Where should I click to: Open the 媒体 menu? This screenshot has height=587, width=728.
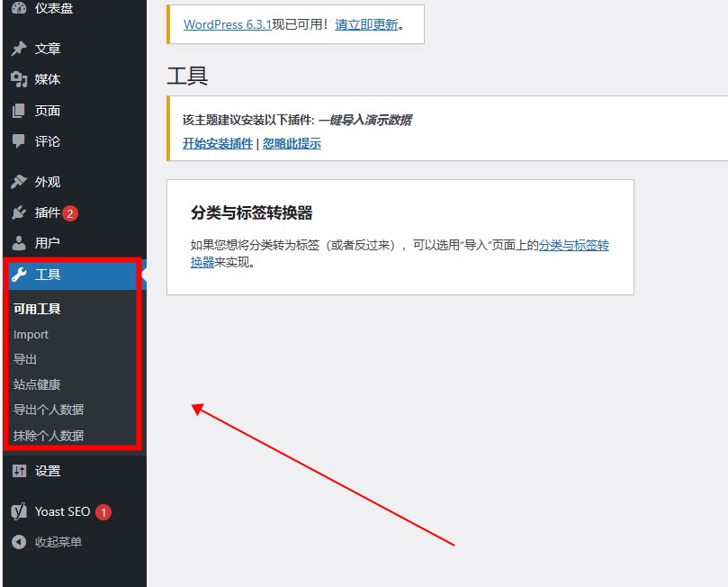48,79
